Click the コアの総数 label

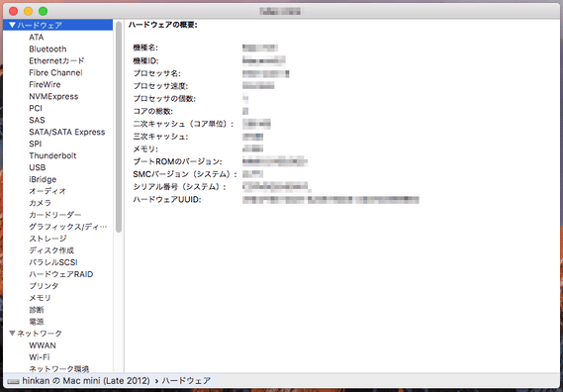point(153,112)
